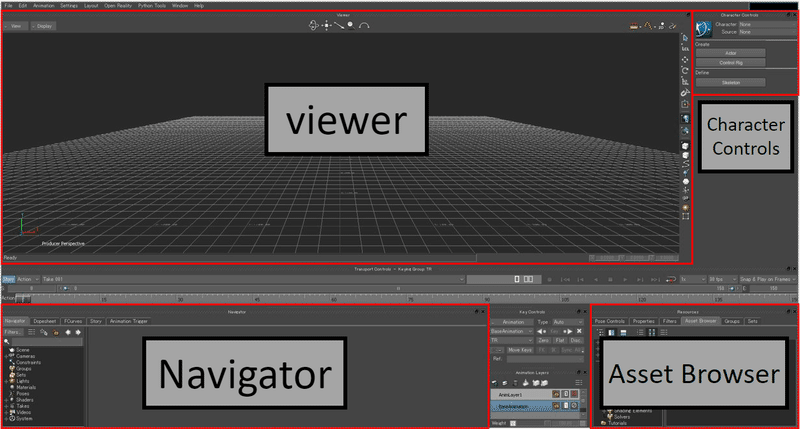Click the Select arrow tool in viewer sidebar
The image size is (800, 429).
[685, 38]
